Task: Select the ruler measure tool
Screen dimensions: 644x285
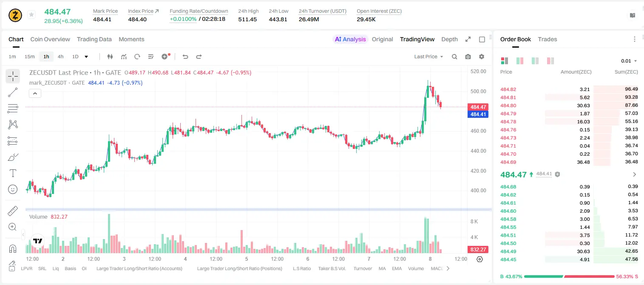Action: [13, 211]
